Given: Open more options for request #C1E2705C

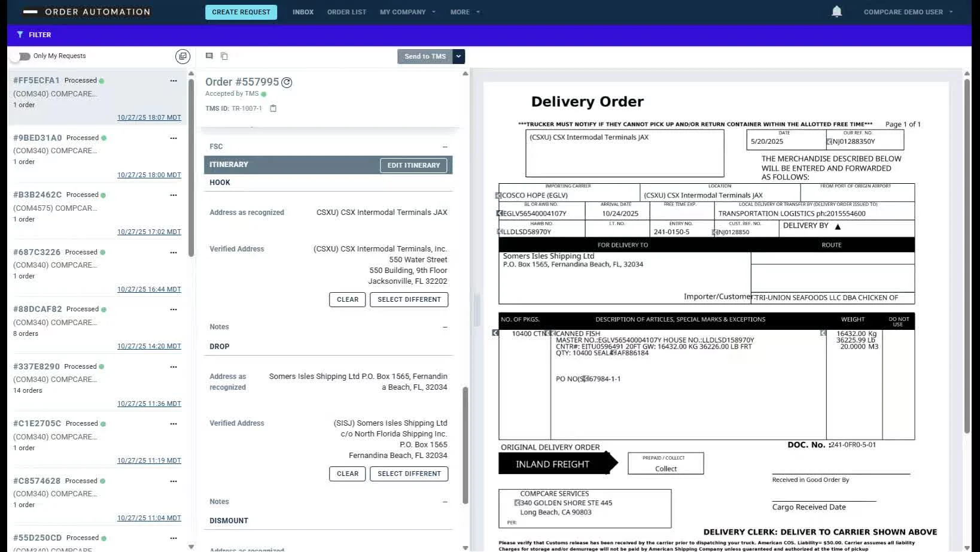Looking at the screenshot, I should point(174,424).
